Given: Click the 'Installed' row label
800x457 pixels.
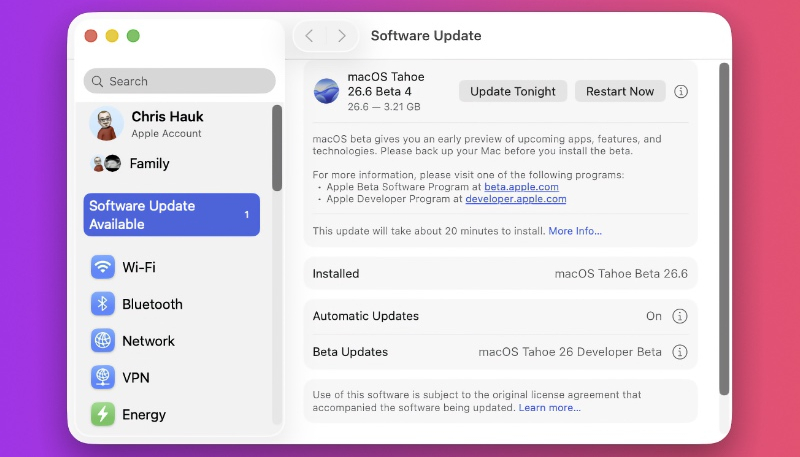Looking at the screenshot, I should [x=336, y=273].
